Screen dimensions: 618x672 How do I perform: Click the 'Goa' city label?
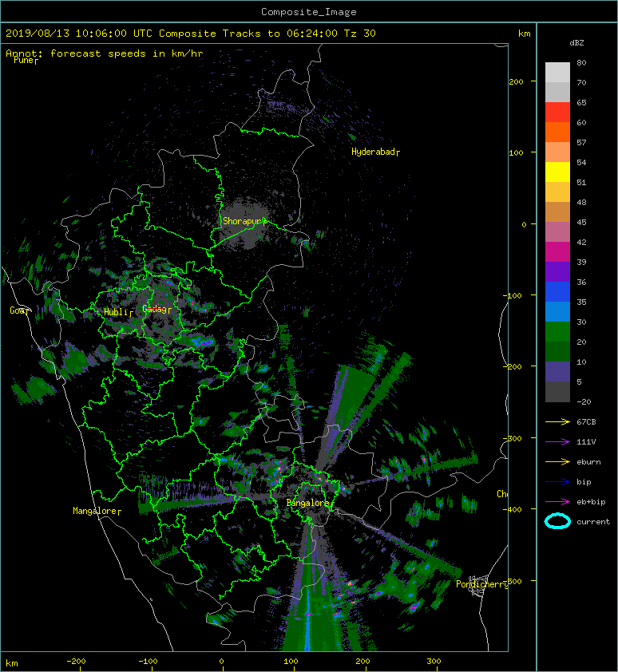click(x=19, y=310)
